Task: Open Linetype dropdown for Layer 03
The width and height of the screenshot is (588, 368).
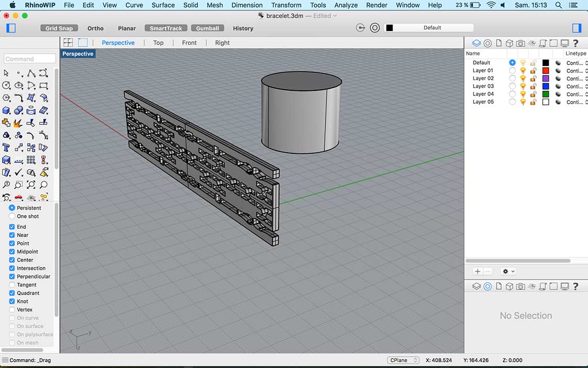Action: click(577, 87)
